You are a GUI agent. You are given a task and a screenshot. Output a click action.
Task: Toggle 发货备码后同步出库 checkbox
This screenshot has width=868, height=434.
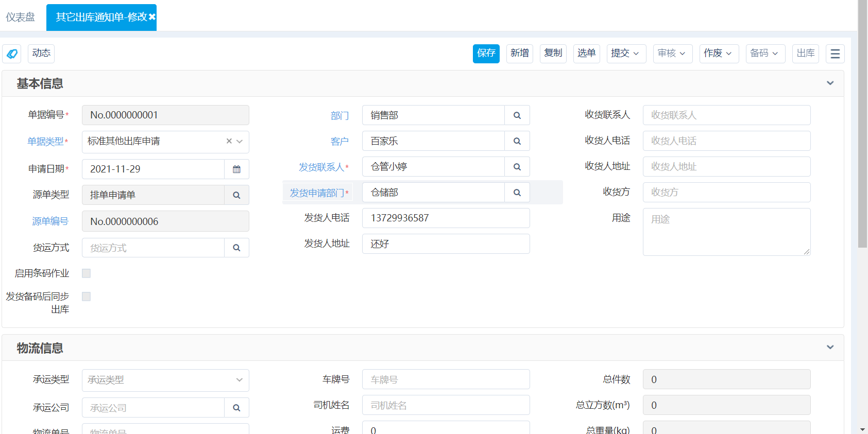[87, 297]
